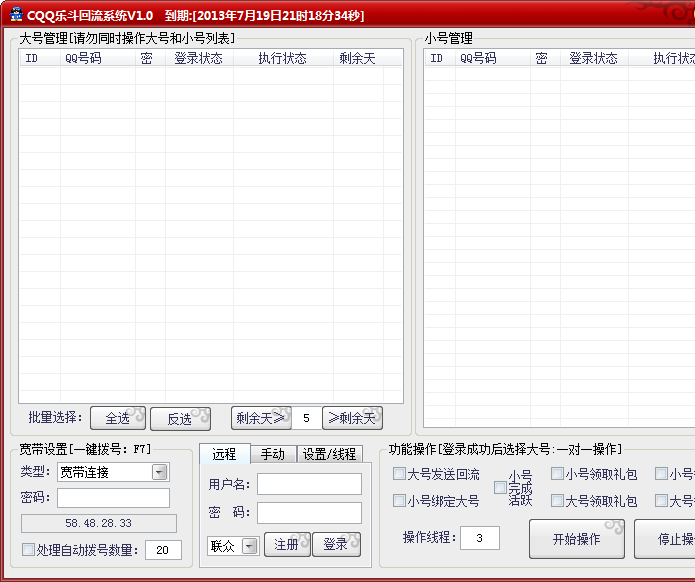Click the QQ penguin icon in title bar
This screenshot has height=582, width=695.
(x=16, y=14)
